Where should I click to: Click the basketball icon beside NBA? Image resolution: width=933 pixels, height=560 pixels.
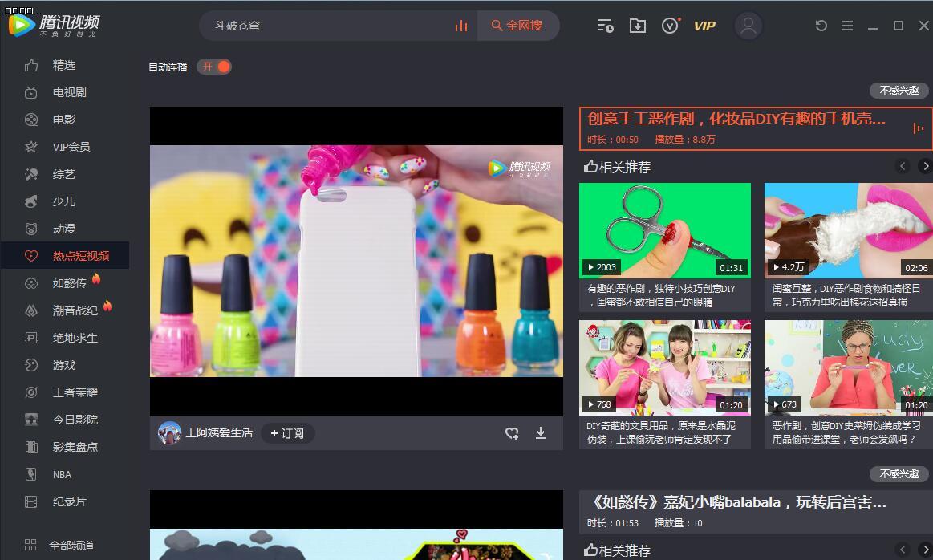(x=31, y=474)
